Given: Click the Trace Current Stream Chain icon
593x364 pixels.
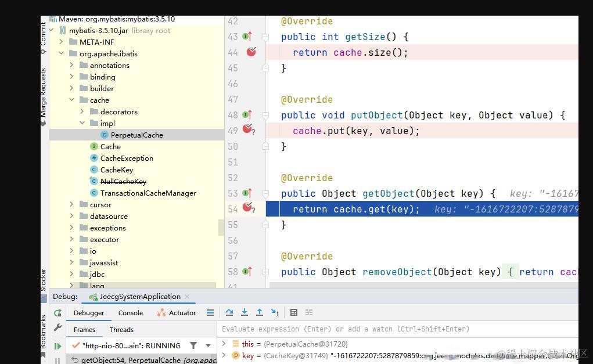Looking at the screenshot, I should point(309,312).
